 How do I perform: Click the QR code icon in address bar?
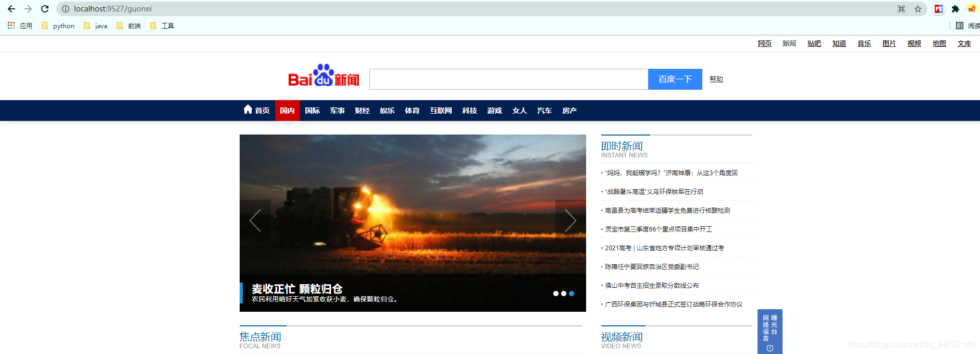coord(901,9)
